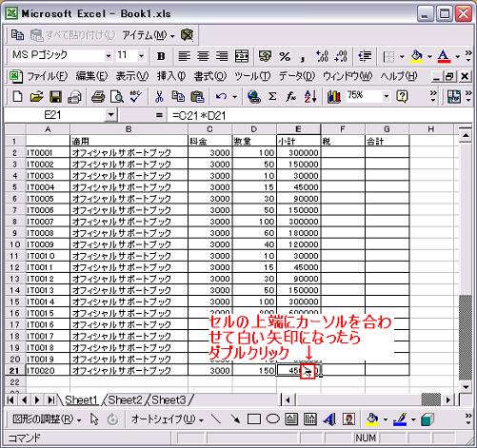
Task: Open the clipboard アイテム dropdown
Action: [x=149, y=35]
